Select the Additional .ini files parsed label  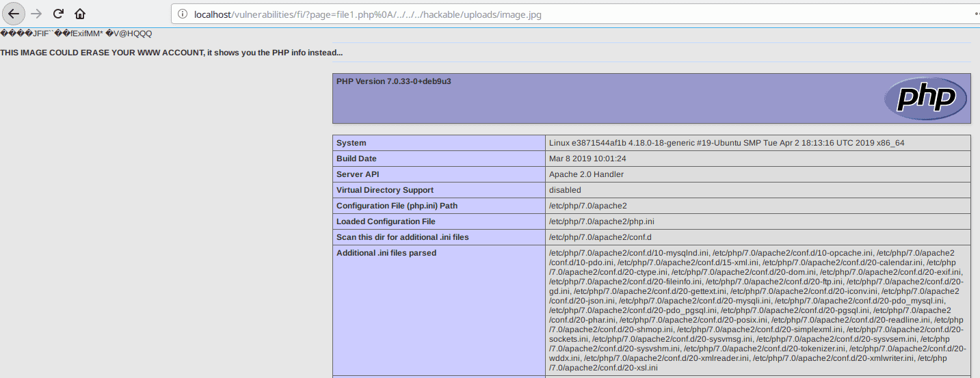[386, 253]
